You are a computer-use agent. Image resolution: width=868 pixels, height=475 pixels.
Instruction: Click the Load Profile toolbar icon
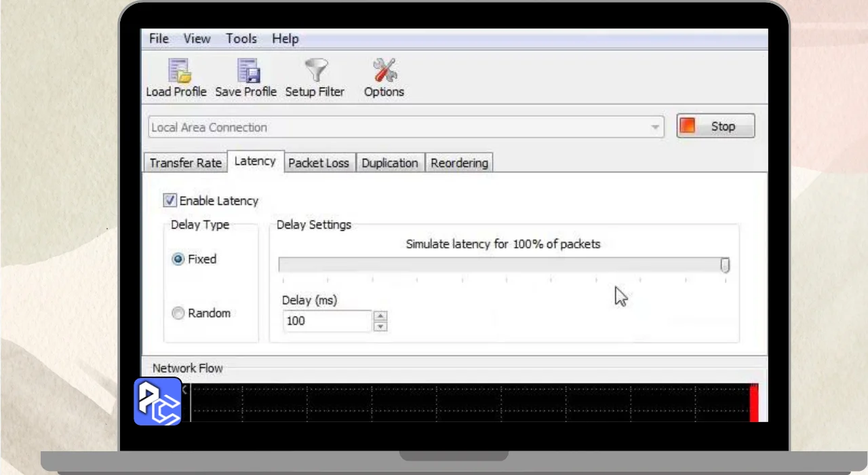178,70
